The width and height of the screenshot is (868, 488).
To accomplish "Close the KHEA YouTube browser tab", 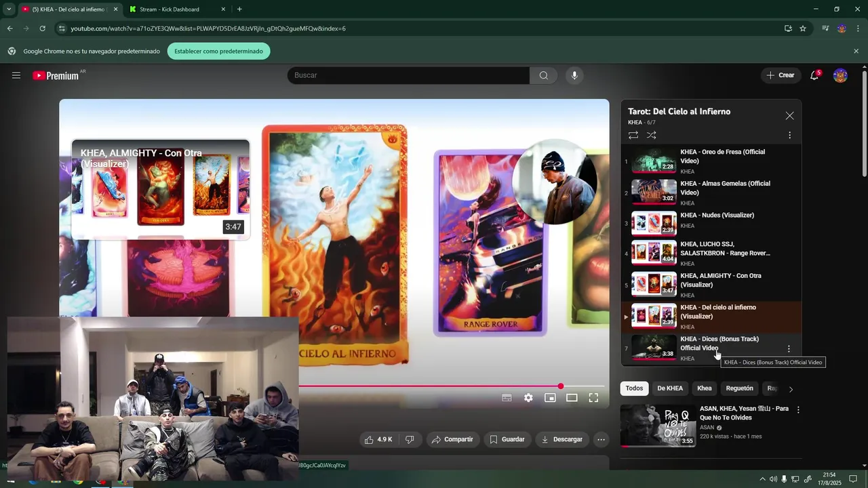I will [115, 9].
